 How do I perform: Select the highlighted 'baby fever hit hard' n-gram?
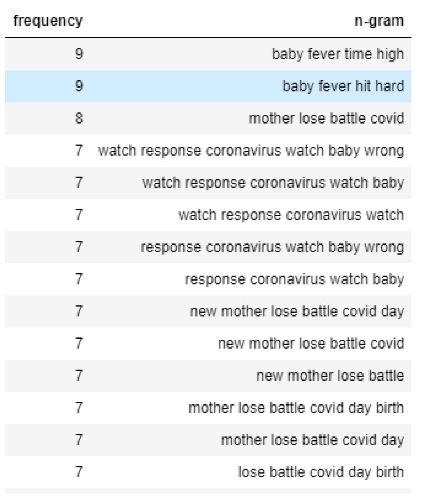343,86
